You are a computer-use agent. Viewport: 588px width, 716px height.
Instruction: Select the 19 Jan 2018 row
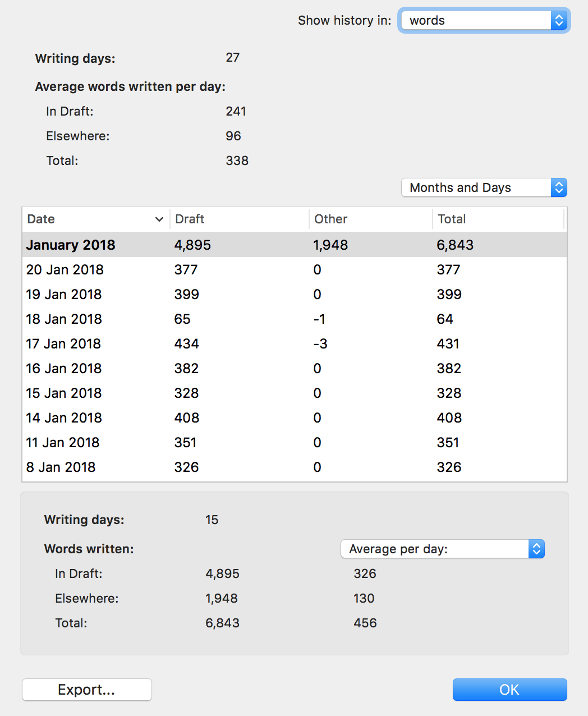pyautogui.click(x=295, y=294)
